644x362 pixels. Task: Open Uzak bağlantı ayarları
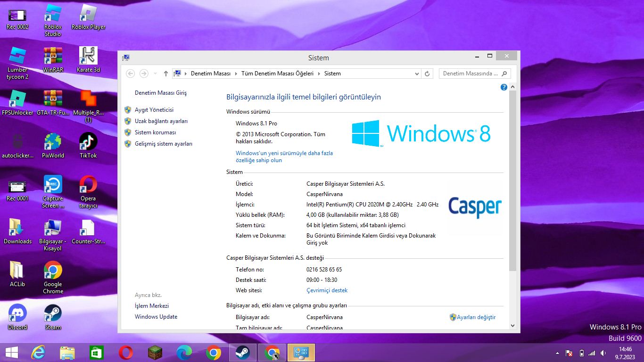point(161,121)
